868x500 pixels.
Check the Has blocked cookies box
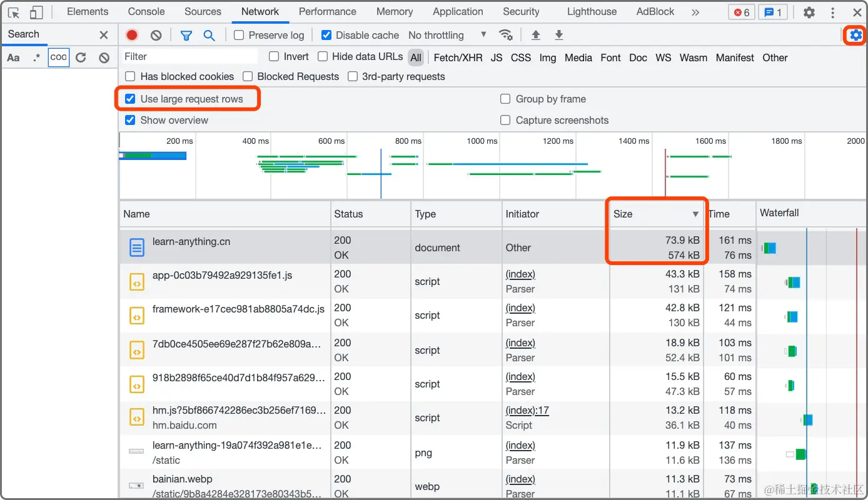(x=130, y=77)
